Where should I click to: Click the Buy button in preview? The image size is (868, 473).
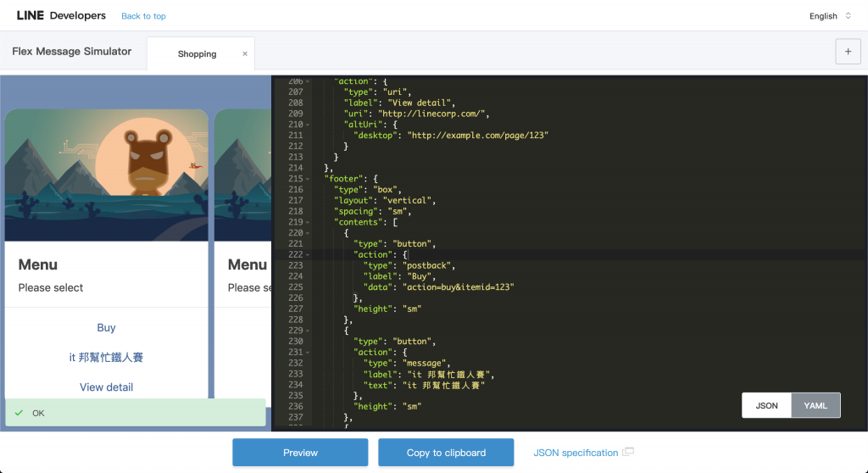(106, 327)
